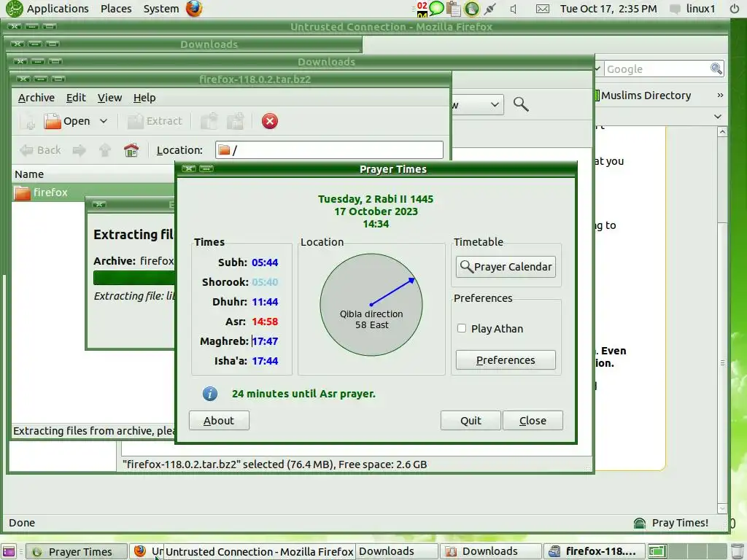Click the show desktop icon in bottom panel
This screenshot has width=747, height=560.
pyautogui.click(x=9, y=551)
